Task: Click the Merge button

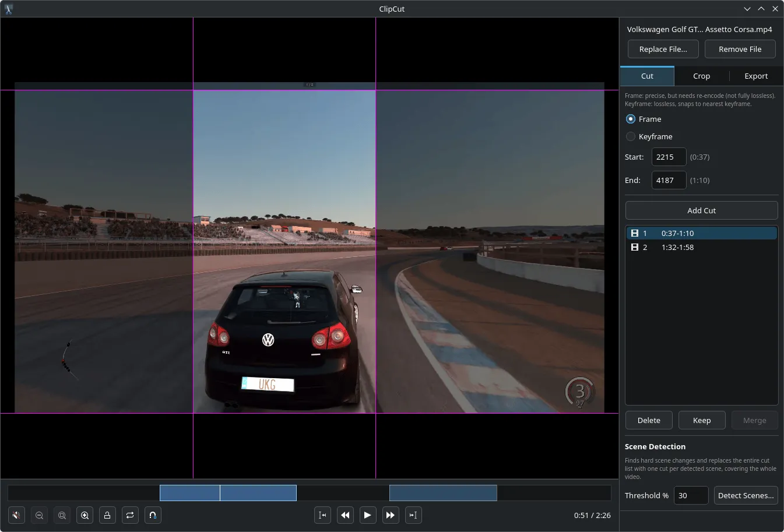Action: [755, 420]
